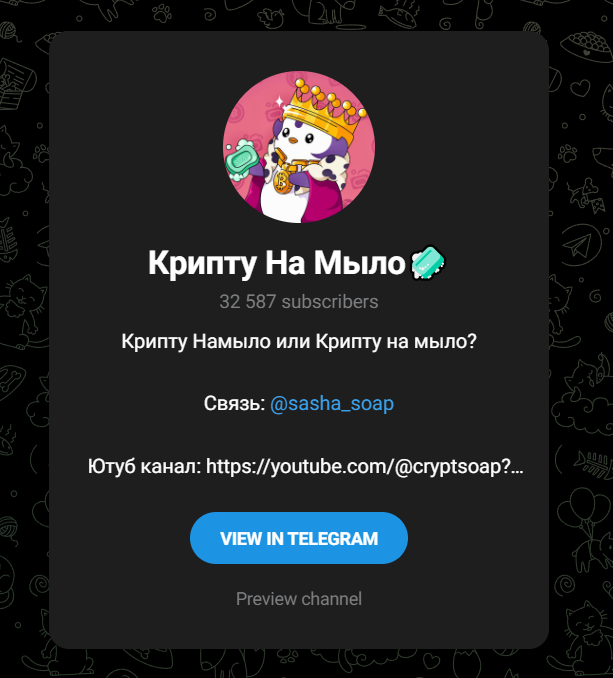Click the Bitcoin medallion on the penguin

tap(282, 182)
